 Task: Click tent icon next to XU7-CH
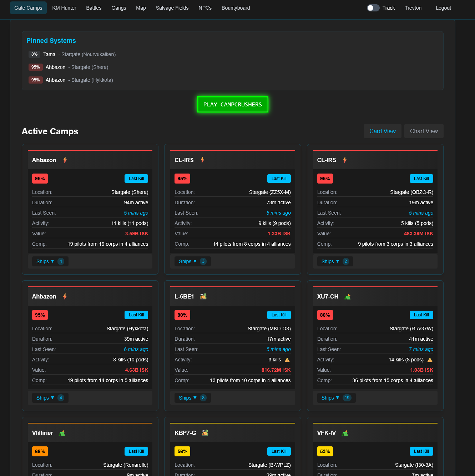[x=348, y=297]
